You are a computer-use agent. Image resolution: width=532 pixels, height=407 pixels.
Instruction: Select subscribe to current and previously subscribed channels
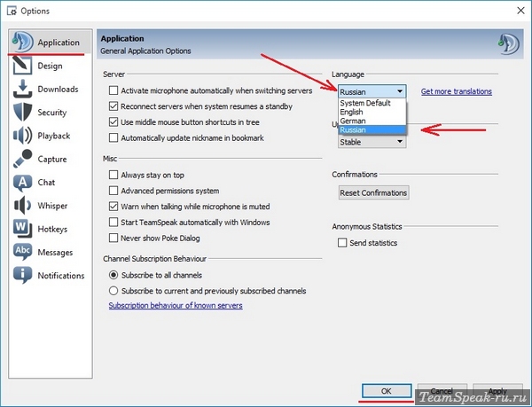coord(113,291)
